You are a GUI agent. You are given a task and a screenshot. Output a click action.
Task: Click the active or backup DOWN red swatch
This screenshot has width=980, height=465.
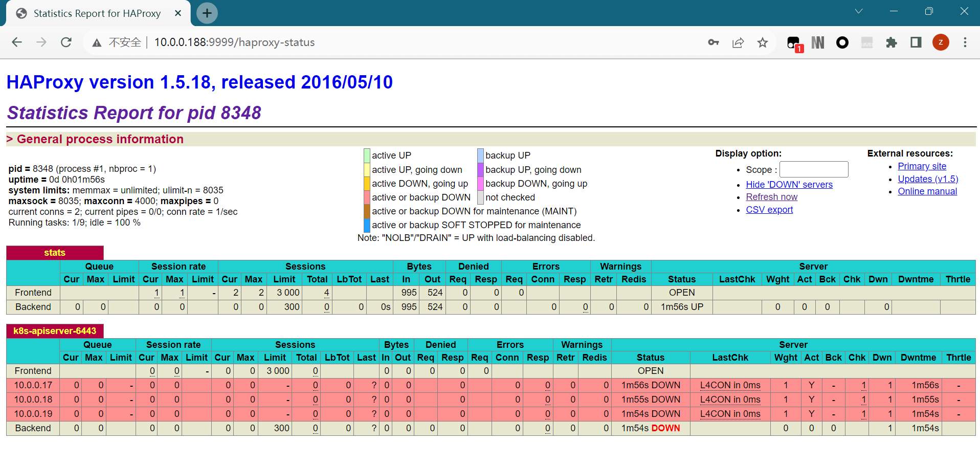[367, 197]
